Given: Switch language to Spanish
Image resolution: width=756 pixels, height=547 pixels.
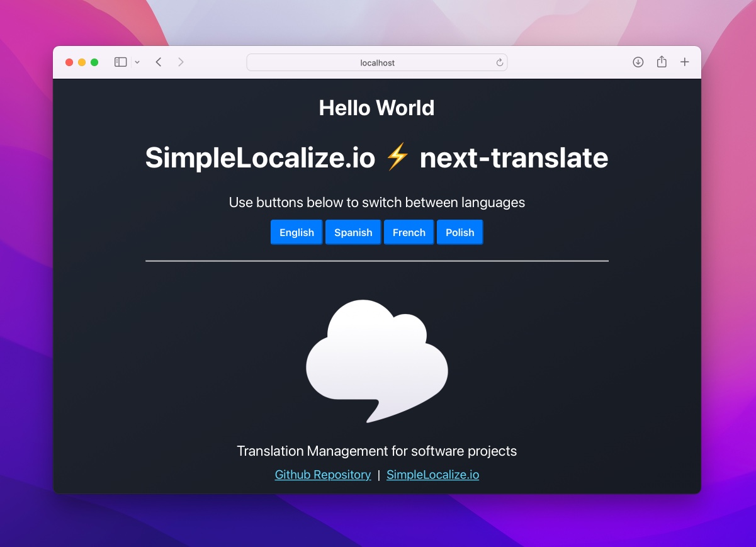Looking at the screenshot, I should [x=353, y=232].
